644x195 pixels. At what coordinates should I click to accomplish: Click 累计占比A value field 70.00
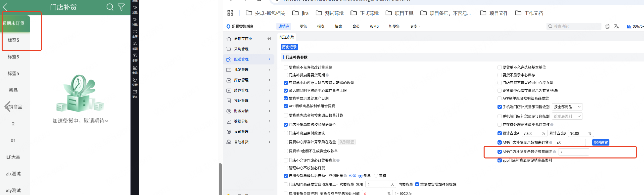[534, 133]
